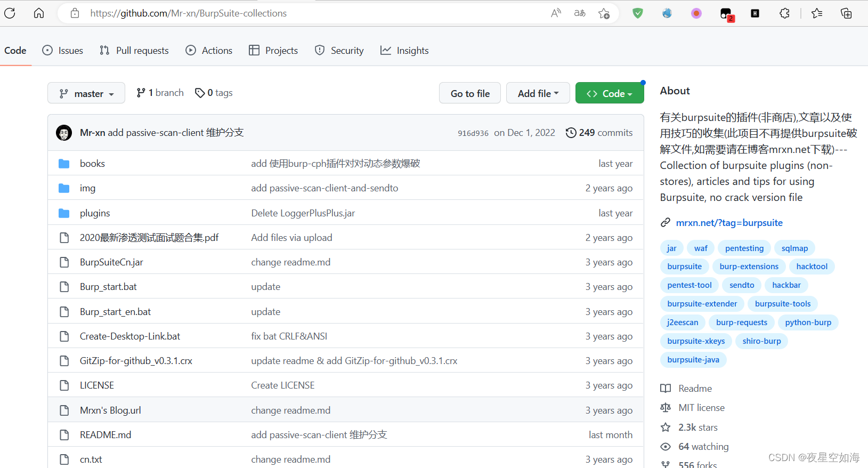Click the Mr-xn avatar in commit row
Viewport: 868px width, 468px height.
click(64, 133)
